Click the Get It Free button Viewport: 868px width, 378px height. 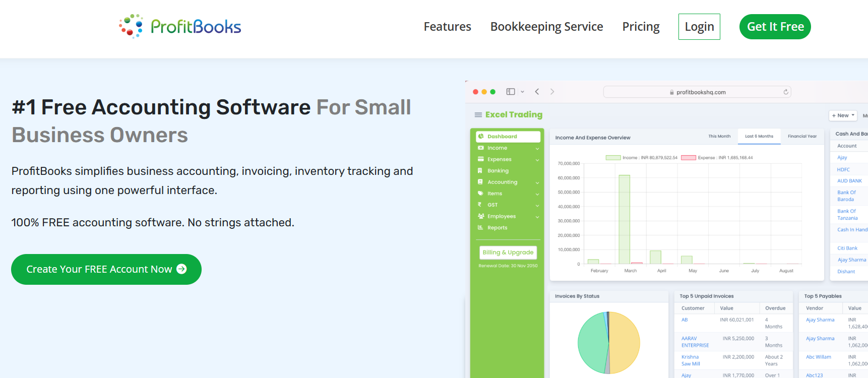[775, 27]
